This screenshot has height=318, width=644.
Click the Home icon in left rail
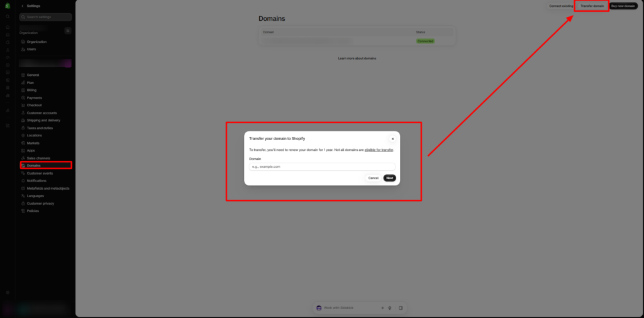tap(8, 27)
